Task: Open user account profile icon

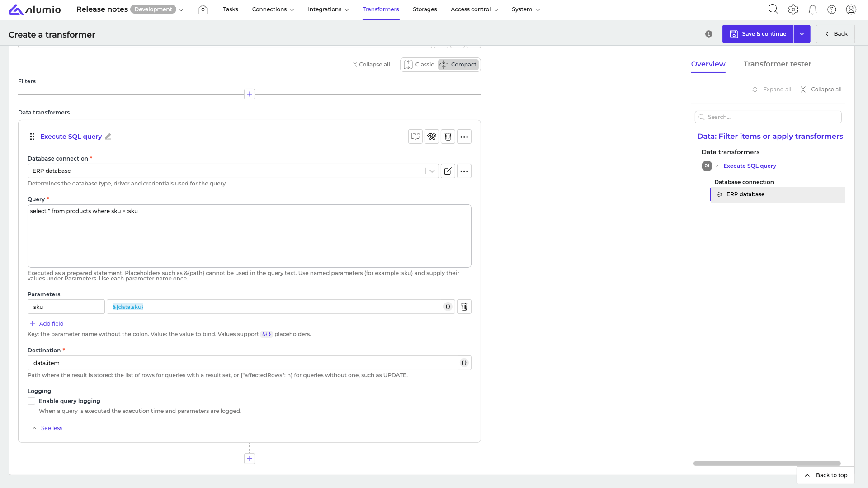Action: (851, 9)
